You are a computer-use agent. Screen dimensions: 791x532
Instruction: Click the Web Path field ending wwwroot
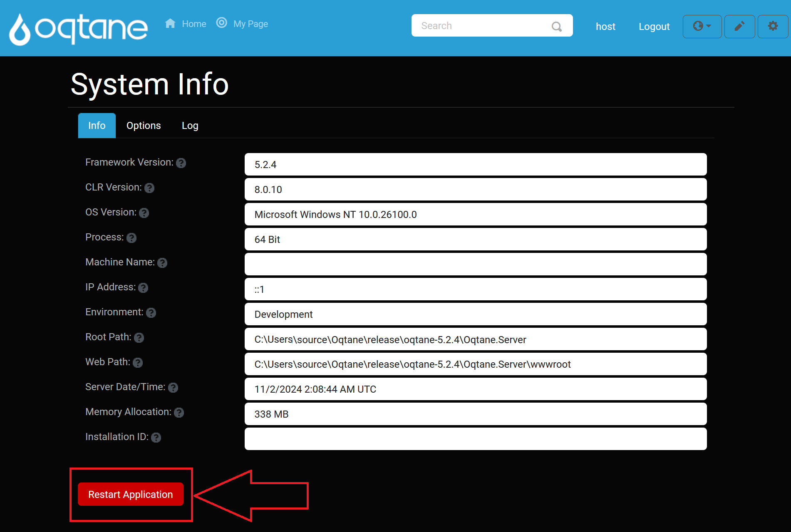click(476, 364)
